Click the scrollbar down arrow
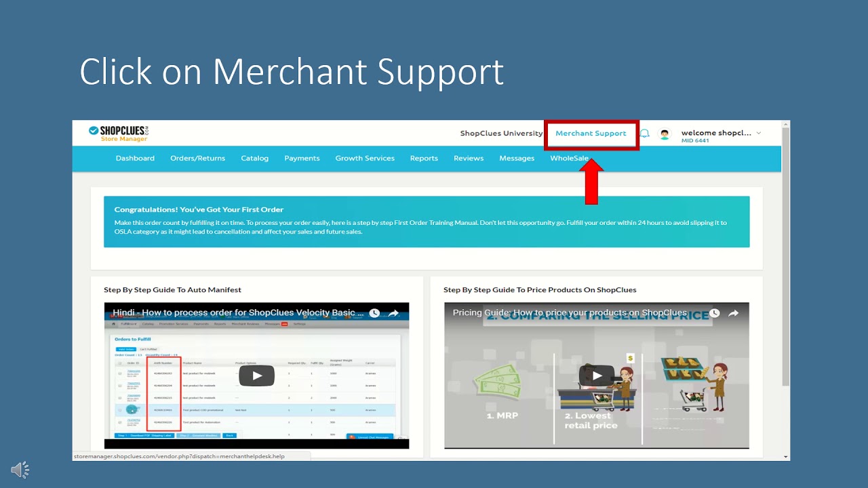This screenshot has height=488, width=868. pos(785,456)
